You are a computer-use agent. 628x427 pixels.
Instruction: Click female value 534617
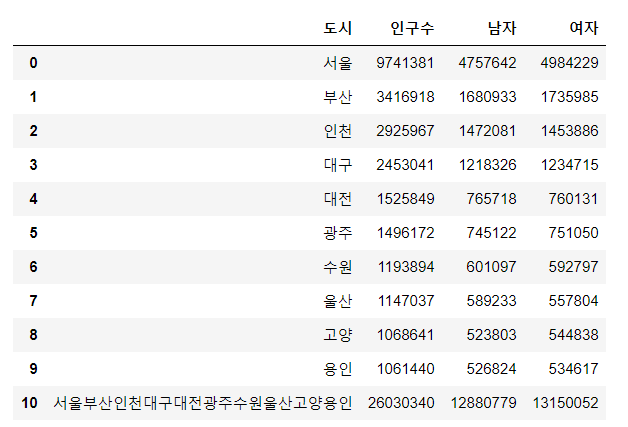pos(573,369)
